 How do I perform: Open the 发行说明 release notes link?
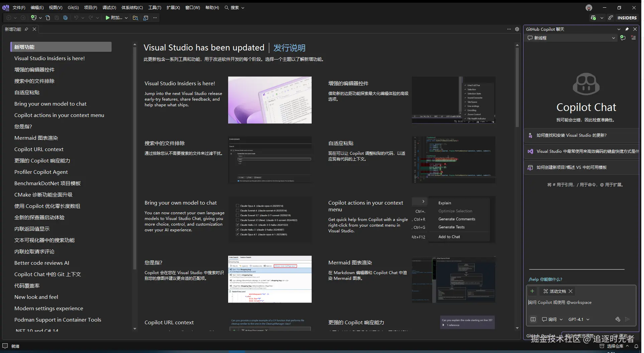point(289,48)
